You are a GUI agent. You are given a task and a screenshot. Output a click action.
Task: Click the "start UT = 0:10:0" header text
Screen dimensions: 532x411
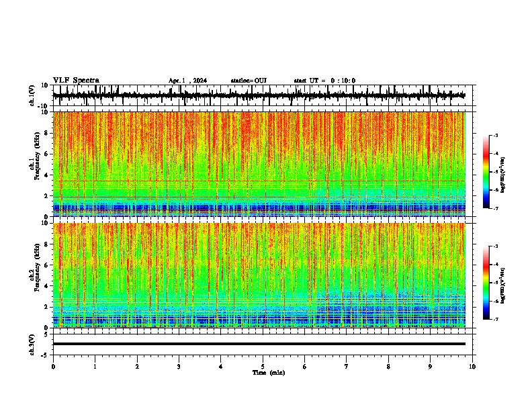[x=324, y=81]
